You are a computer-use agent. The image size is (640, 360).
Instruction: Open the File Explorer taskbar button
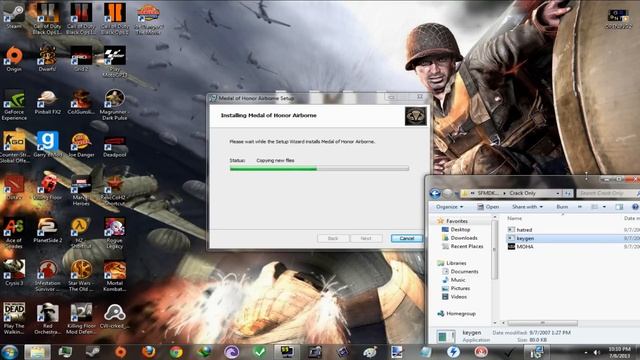pyautogui.click(x=37, y=351)
